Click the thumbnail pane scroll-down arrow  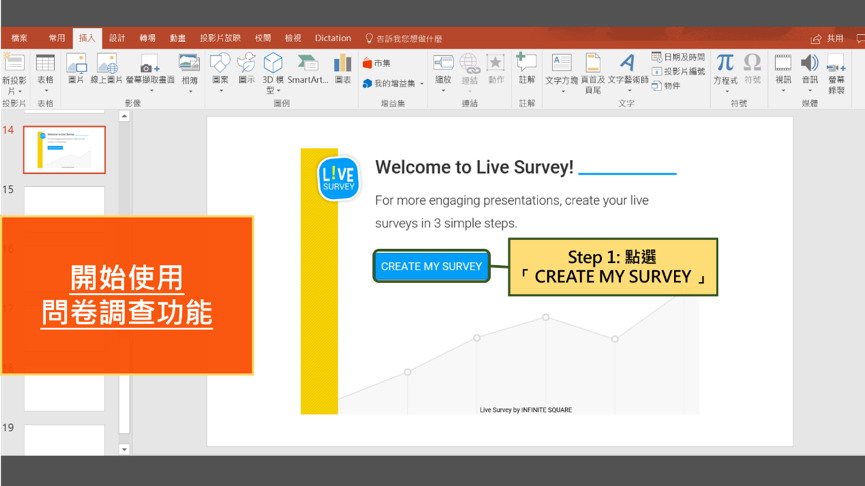(124, 449)
